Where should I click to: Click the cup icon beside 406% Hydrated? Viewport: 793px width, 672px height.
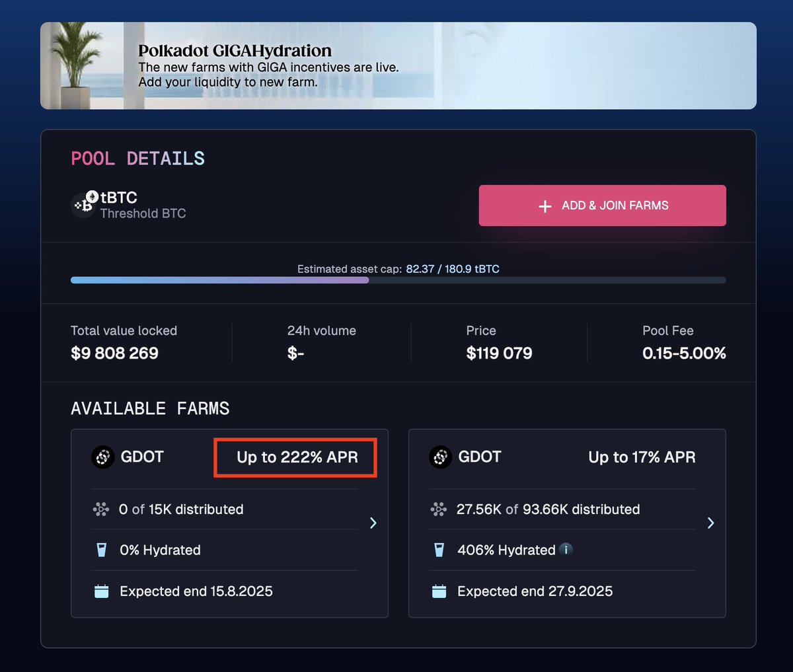click(x=439, y=550)
